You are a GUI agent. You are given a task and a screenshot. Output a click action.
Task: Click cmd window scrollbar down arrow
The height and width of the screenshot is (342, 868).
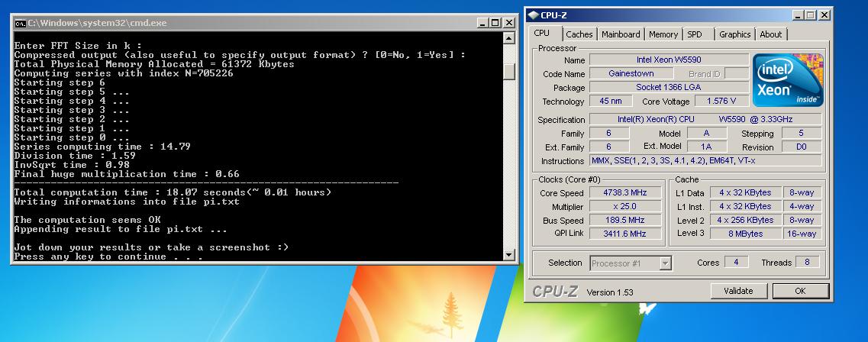click(x=509, y=254)
